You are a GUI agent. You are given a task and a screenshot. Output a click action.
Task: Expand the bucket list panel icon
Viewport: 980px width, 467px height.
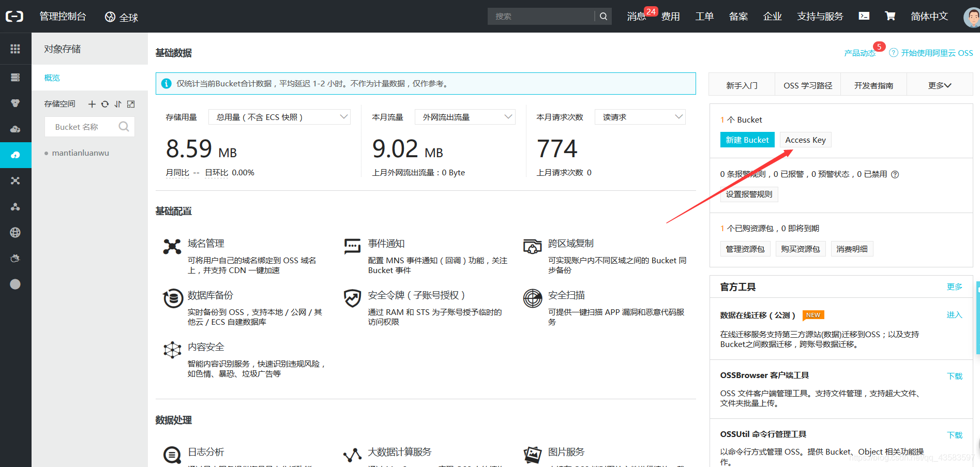131,104
